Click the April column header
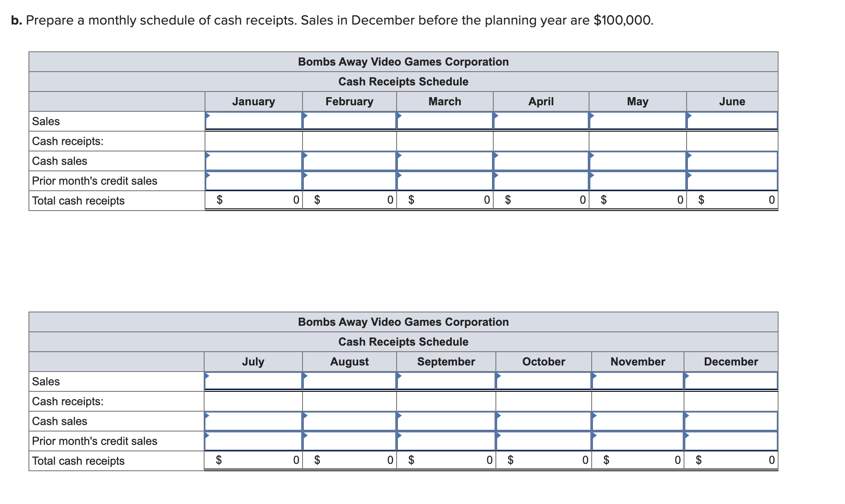Viewport: 845px width, 504px height. [x=541, y=101]
